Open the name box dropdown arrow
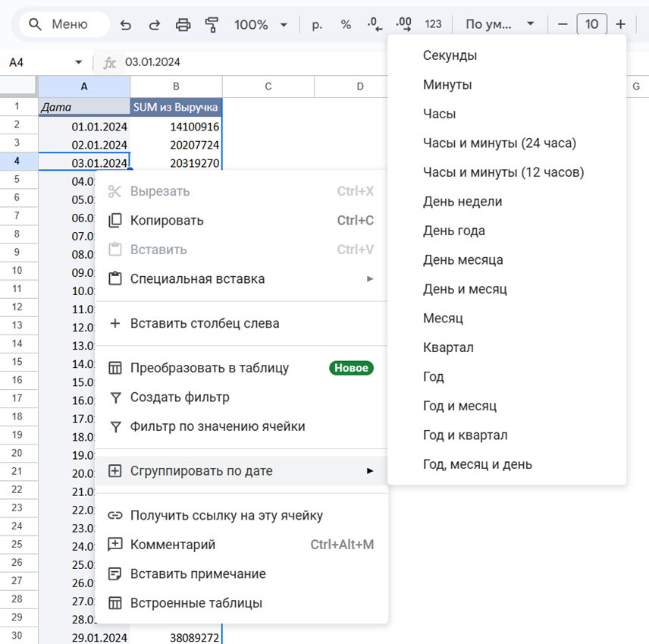The height and width of the screenshot is (644, 649). coord(78,62)
